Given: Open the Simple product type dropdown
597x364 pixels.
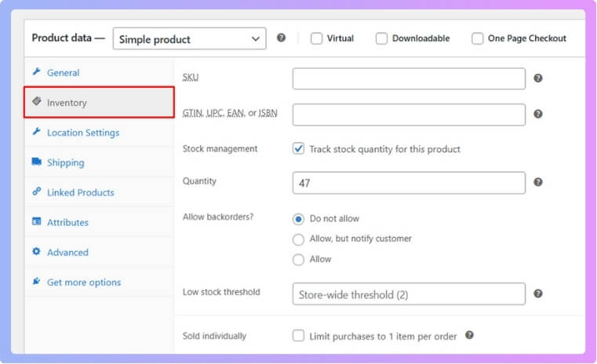Looking at the screenshot, I should (190, 38).
